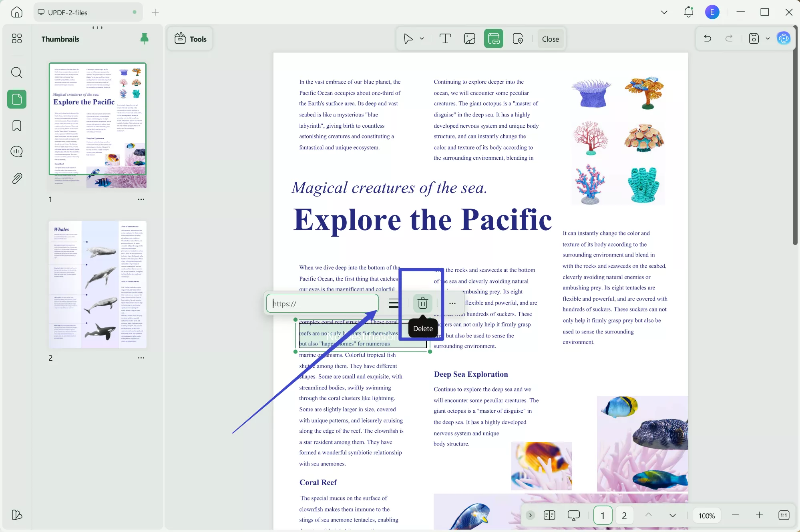The image size is (800, 532).
Task: Expand the select tool dropdown arrow
Action: (x=422, y=39)
